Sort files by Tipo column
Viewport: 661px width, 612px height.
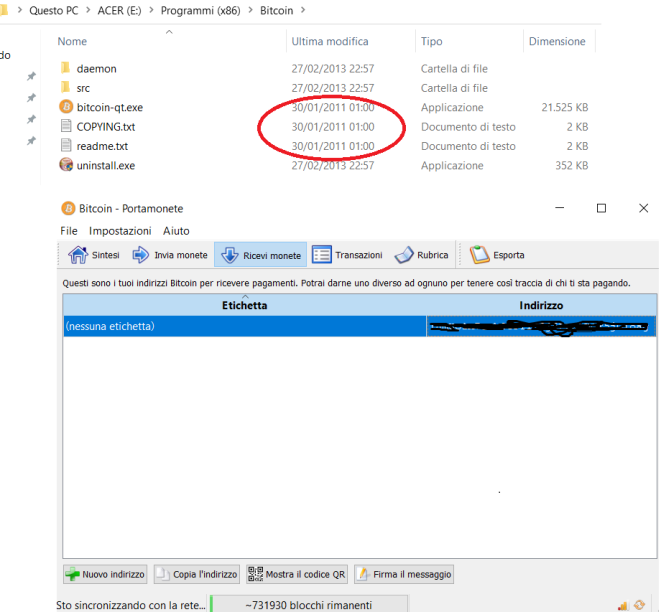pos(431,41)
